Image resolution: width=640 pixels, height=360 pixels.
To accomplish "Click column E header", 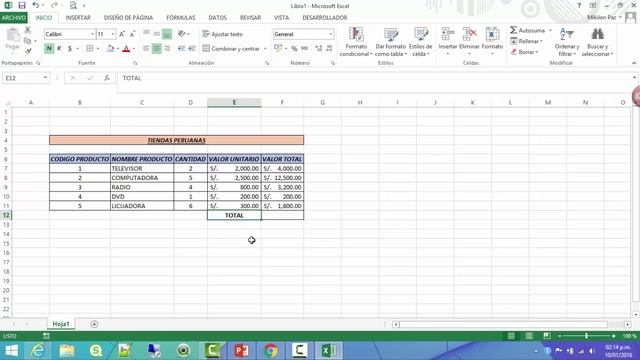I will [x=234, y=102].
